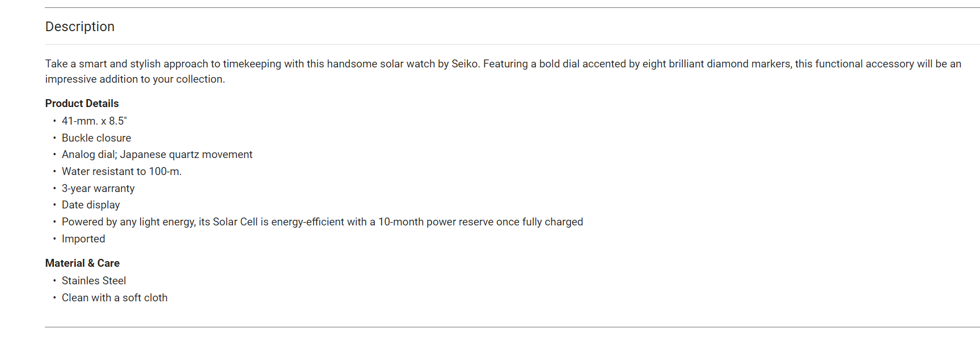This screenshot has width=980, height=337.
Task: Select the 3-year warranty bullet
Action: [98, 189]
